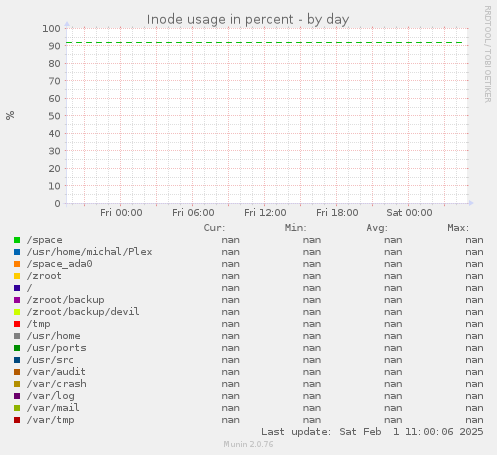The height and width of the screenshot is (455, 497).
Task: Select the /zroot/backup legend label
Action: (65, 300)
